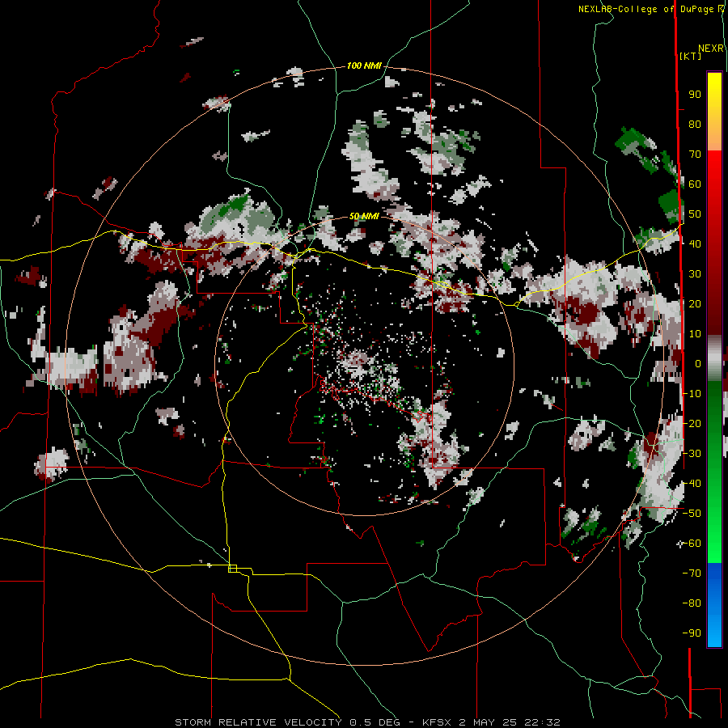The width and height of the screenshot is (728, 728).
Task: Click the 0 label on the velocity scale
Action: coord(698,363)
